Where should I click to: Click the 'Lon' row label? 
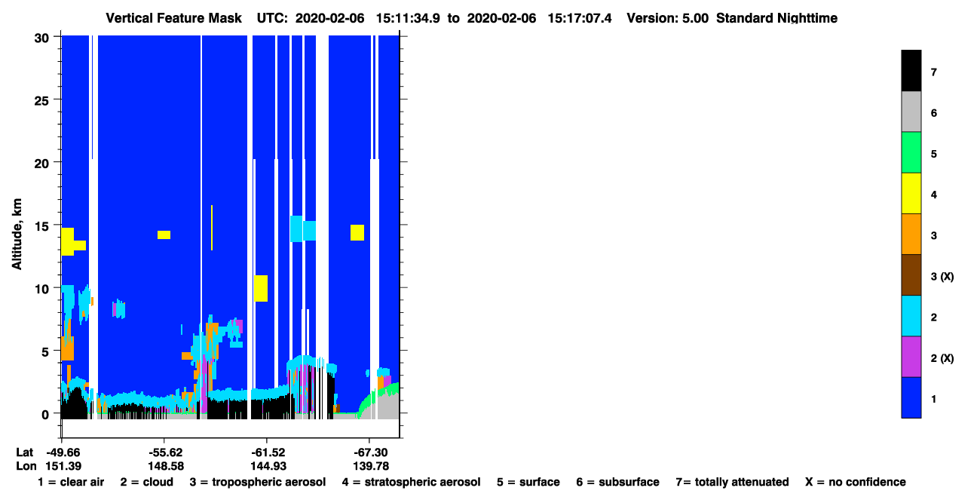click(26, 466)
